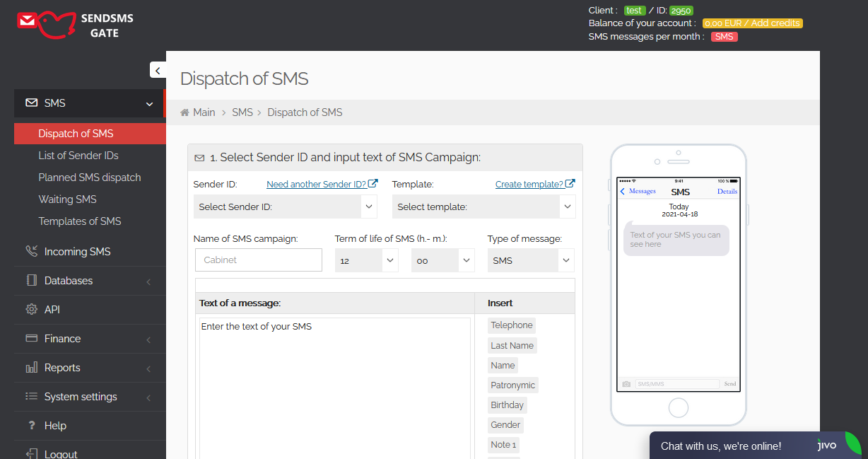This screenshot has width=868, height=459.
Task: Click the SendSMS Gate bird logo
Action: (x=47, y=24)
